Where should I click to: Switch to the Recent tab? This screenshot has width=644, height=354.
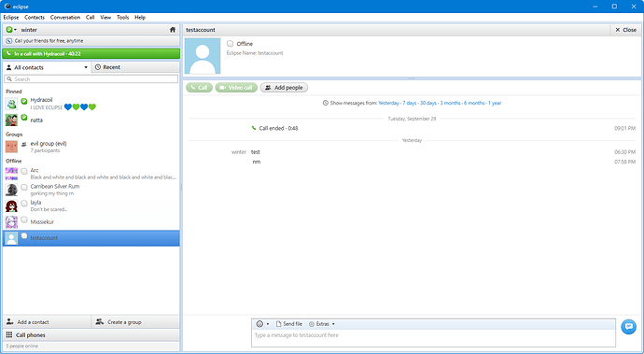(x=135, y=67)
